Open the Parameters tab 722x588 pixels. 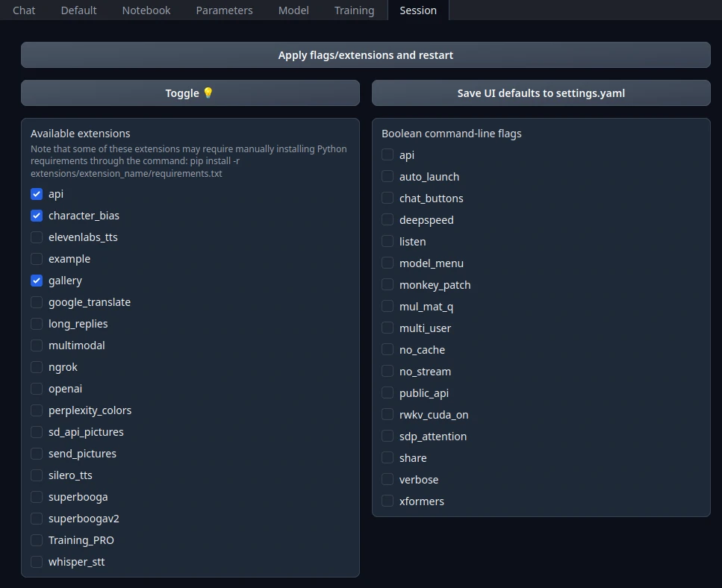224,10
